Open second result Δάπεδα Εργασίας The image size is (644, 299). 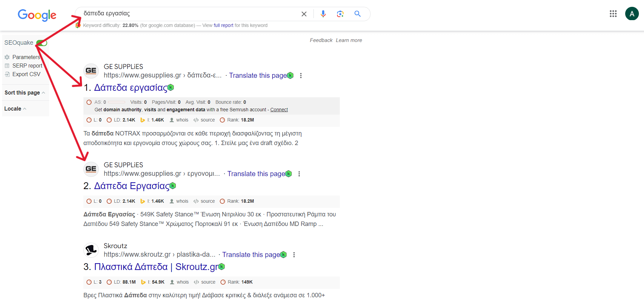[132, 186]
